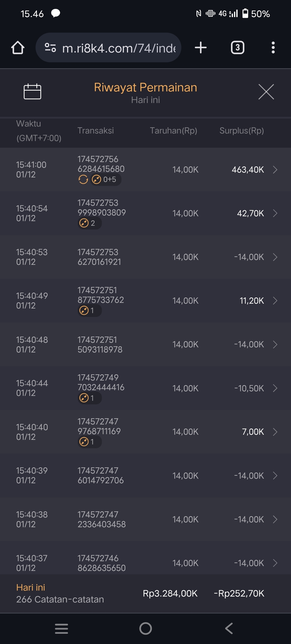Tap the site settings icon in address bar
Screen dimensions: 291x644
coord(50,48)
